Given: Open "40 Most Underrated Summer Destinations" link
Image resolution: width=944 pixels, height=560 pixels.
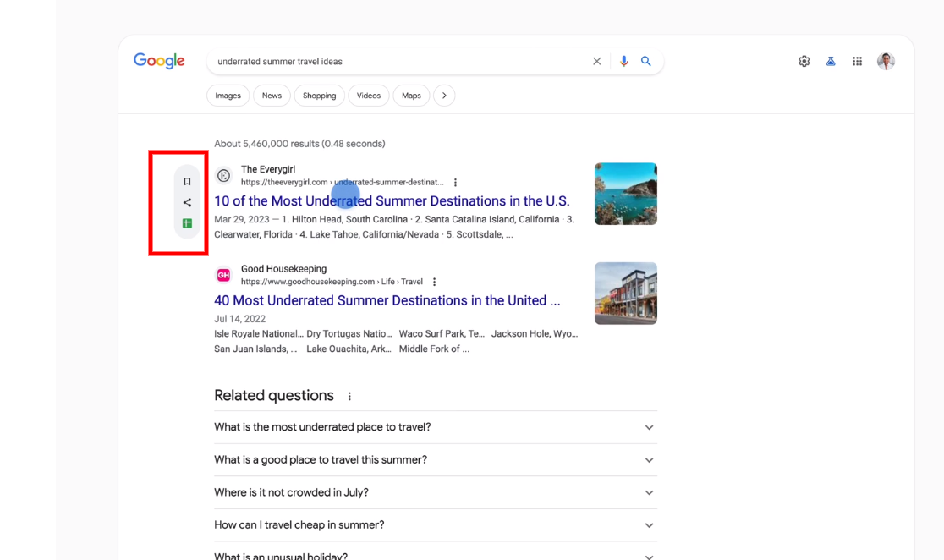Looking at the screenshot, I should pos(387,300).
